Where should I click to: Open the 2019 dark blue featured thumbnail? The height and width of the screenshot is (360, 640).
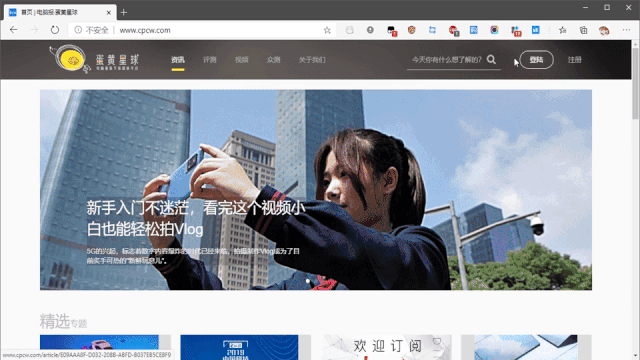pos(239,347)
